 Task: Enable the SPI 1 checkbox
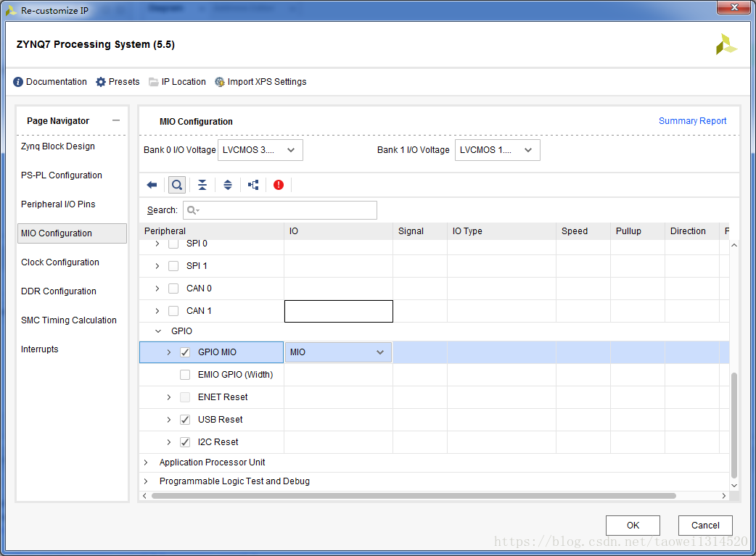173,266
